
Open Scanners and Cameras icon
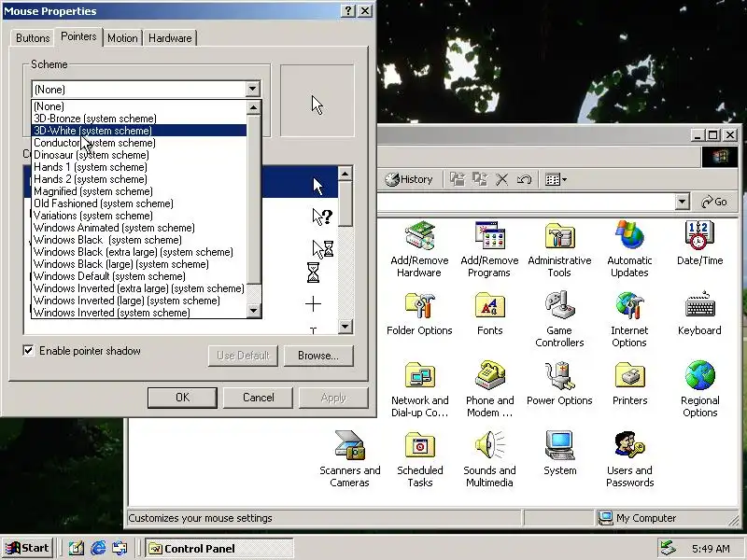[x=349, y=459]
